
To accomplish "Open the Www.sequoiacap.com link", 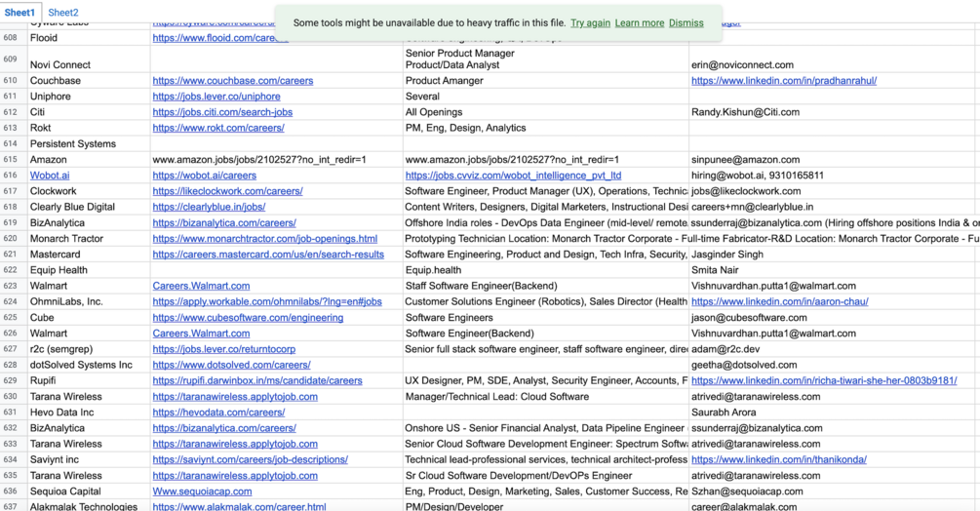I will click(202, 491).
